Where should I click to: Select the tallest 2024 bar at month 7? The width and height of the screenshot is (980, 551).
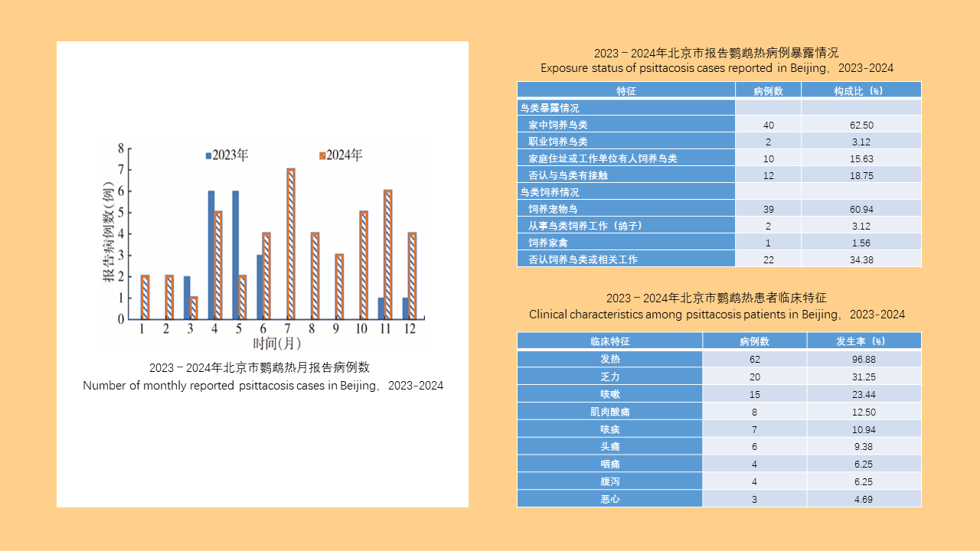click(291, 243)
